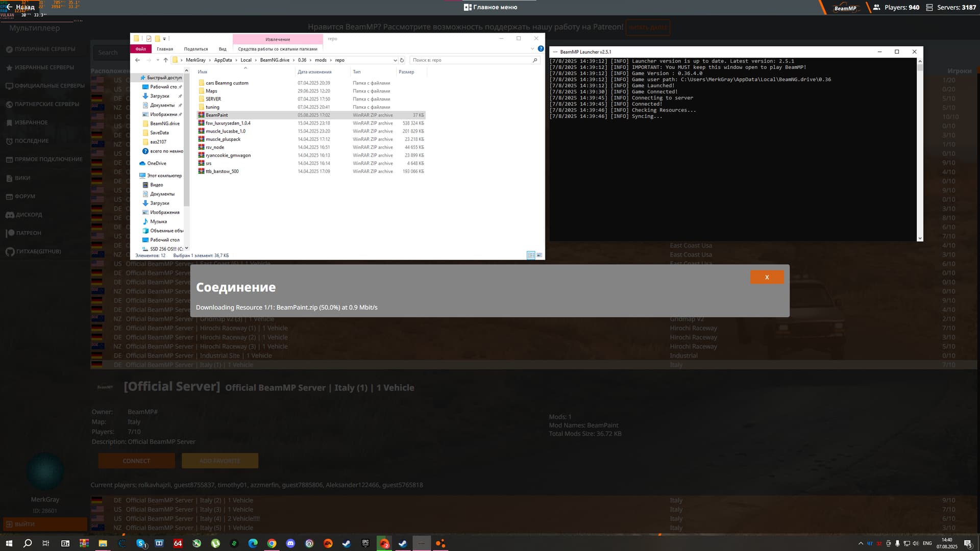Viewport: 980px width, 551px height.
Task: Go back using Explorer's back arrow
Action: 137,60
